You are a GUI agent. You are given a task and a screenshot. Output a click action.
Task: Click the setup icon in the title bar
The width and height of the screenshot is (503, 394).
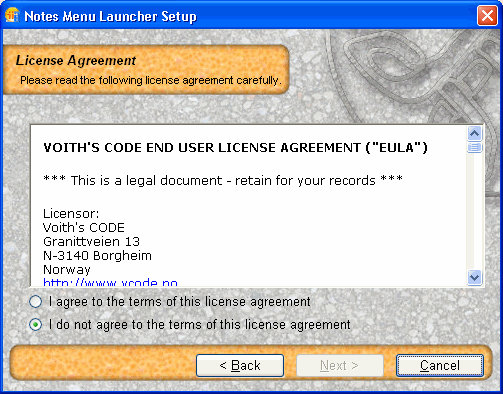point(12,15)
